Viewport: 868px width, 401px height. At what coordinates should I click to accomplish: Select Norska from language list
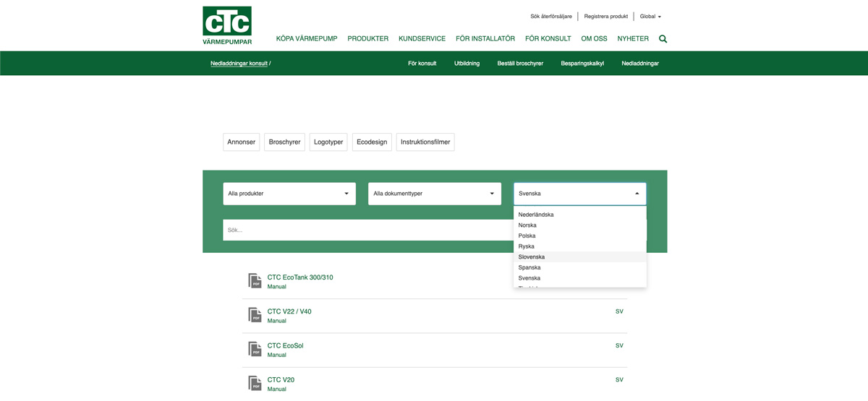[x=580, y=225]
